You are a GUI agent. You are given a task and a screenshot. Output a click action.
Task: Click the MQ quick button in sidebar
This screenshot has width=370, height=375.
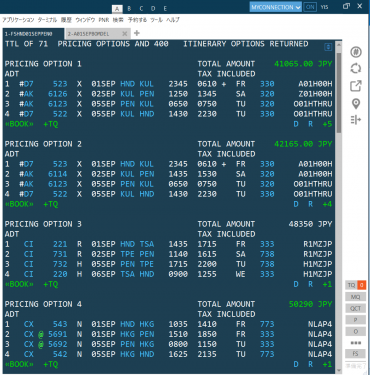pos(356,297)
